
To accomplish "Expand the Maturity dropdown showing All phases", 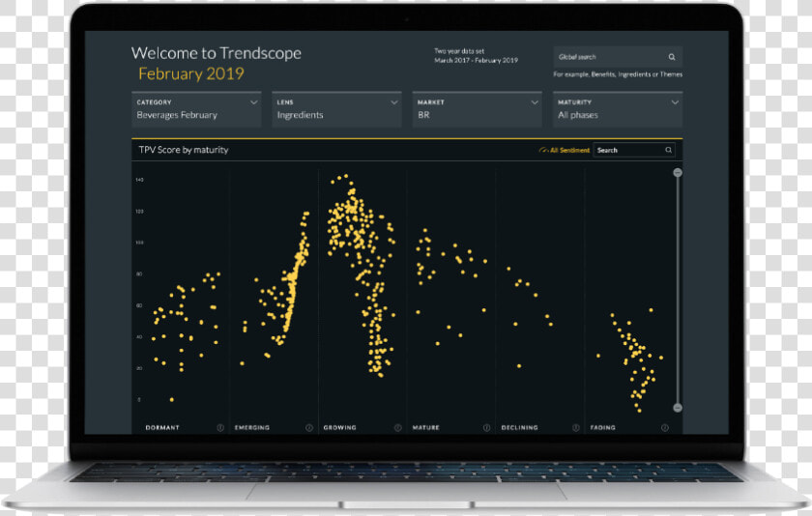I will [618, 110].
